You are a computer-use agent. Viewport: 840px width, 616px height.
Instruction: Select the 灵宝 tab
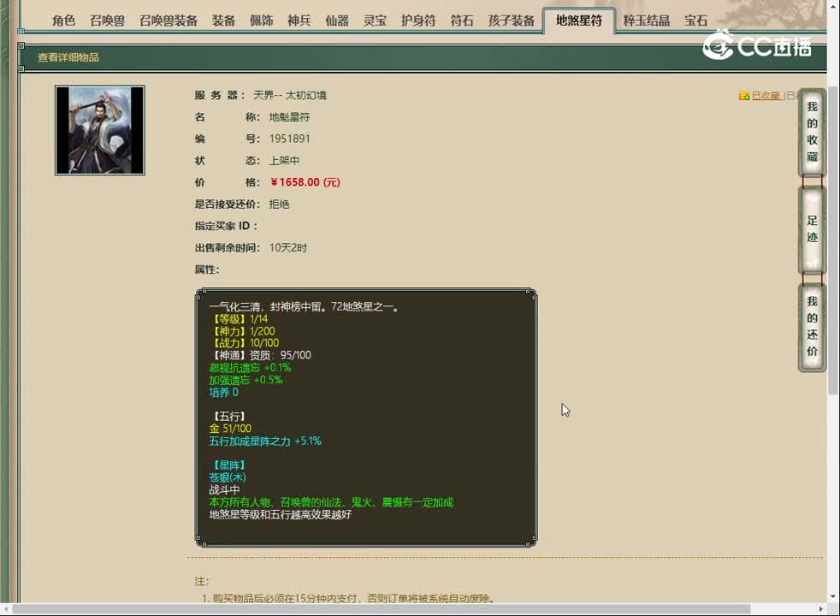point(375,21)
